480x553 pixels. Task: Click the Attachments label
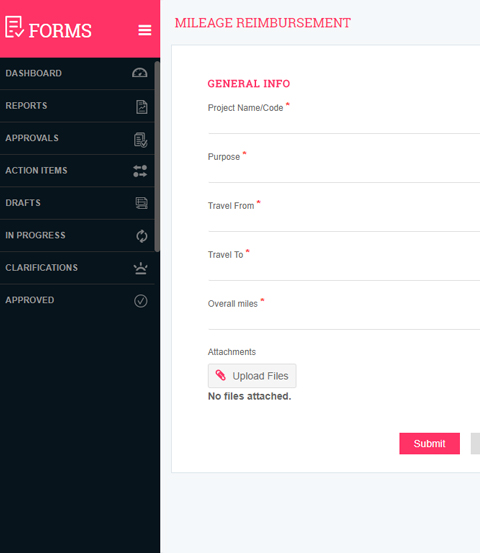232,352
